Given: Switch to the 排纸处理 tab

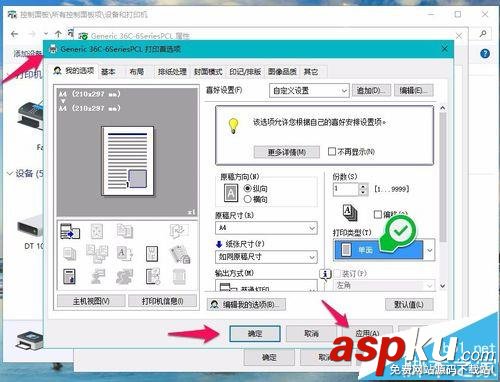Looking at the screenshot, I should (x=172, y=72).
